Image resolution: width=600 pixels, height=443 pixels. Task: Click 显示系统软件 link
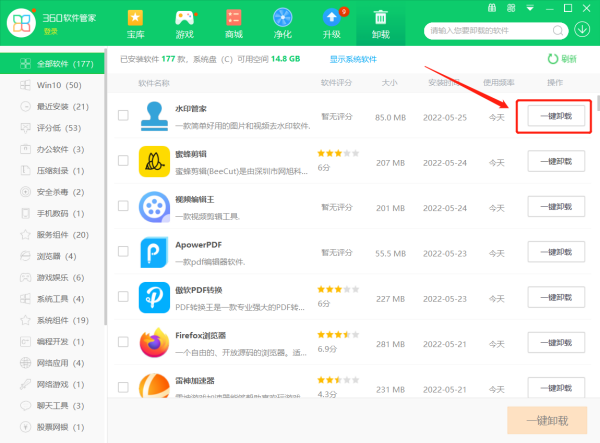point(353,59)
